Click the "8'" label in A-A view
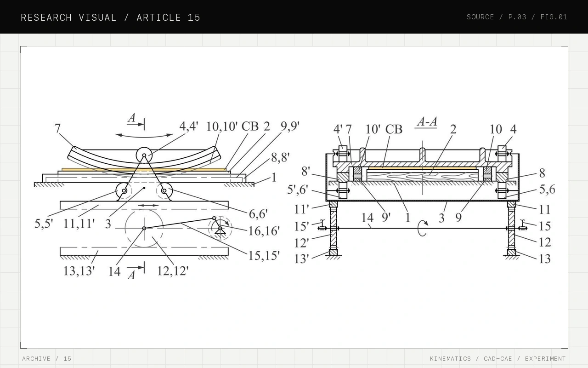Screen dimensions: 588x368 306,172
